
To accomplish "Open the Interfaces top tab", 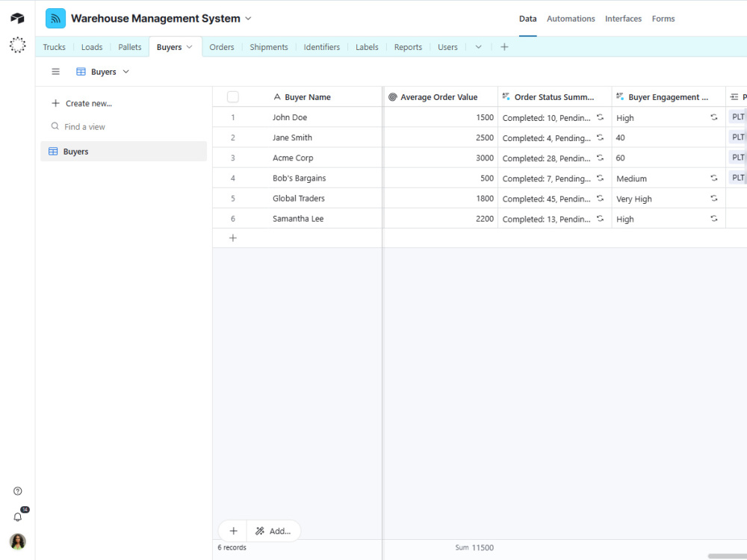I will point(623,19).
